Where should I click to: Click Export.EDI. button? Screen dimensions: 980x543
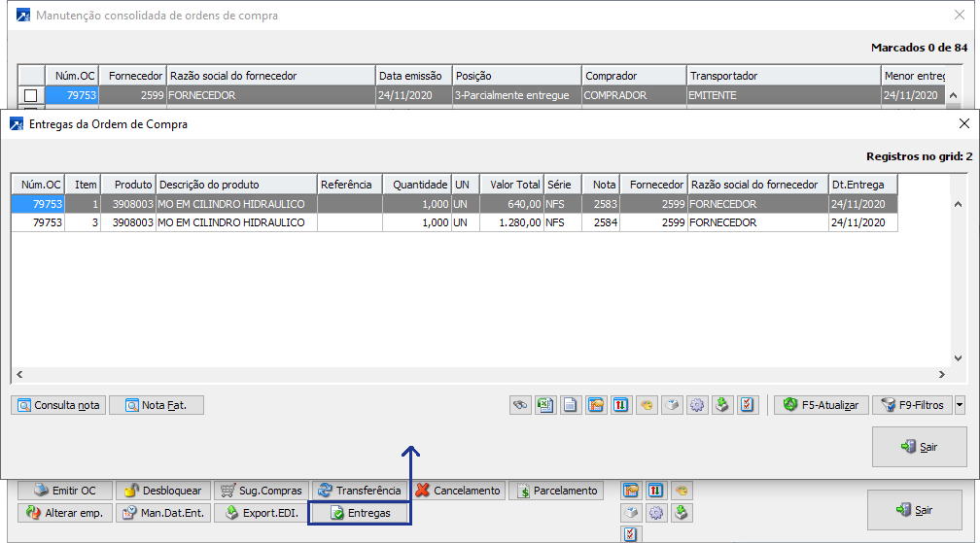tap(262, 513)
